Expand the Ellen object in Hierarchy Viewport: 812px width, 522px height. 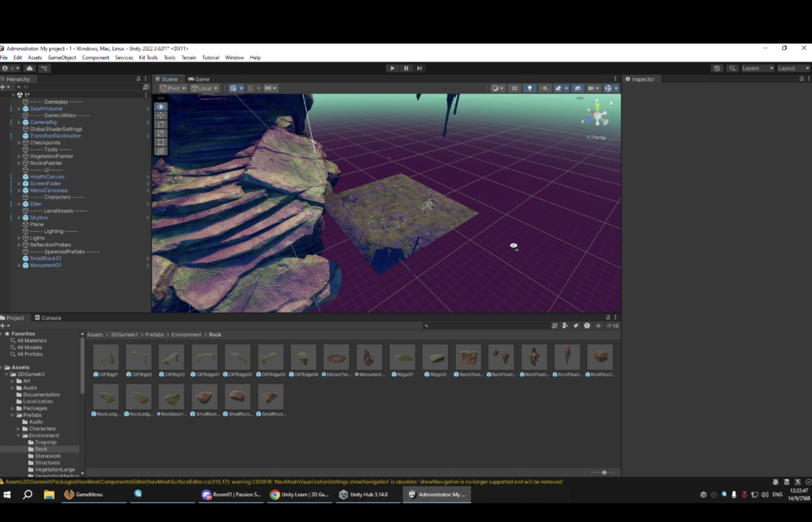19,204
